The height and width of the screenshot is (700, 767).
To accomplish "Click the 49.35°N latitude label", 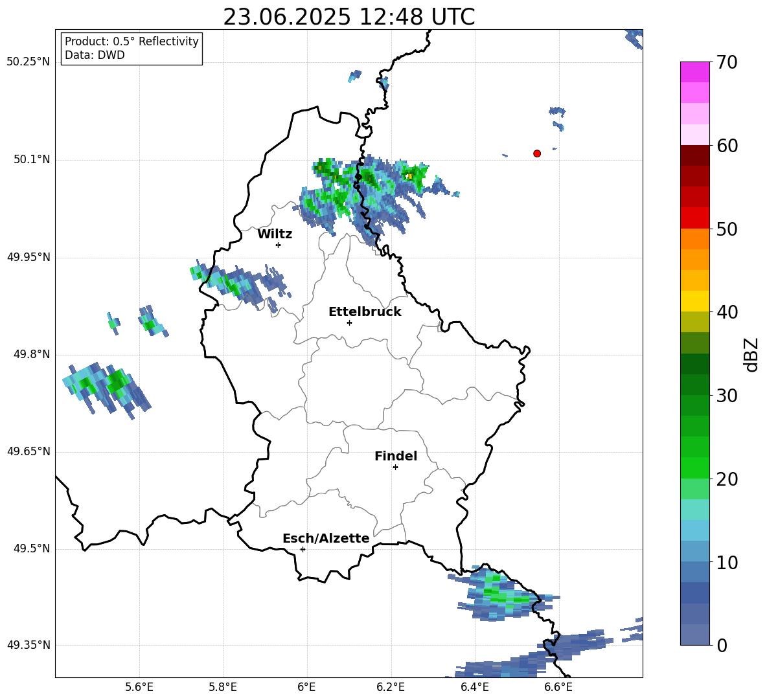I will click(x=29, y=645).
